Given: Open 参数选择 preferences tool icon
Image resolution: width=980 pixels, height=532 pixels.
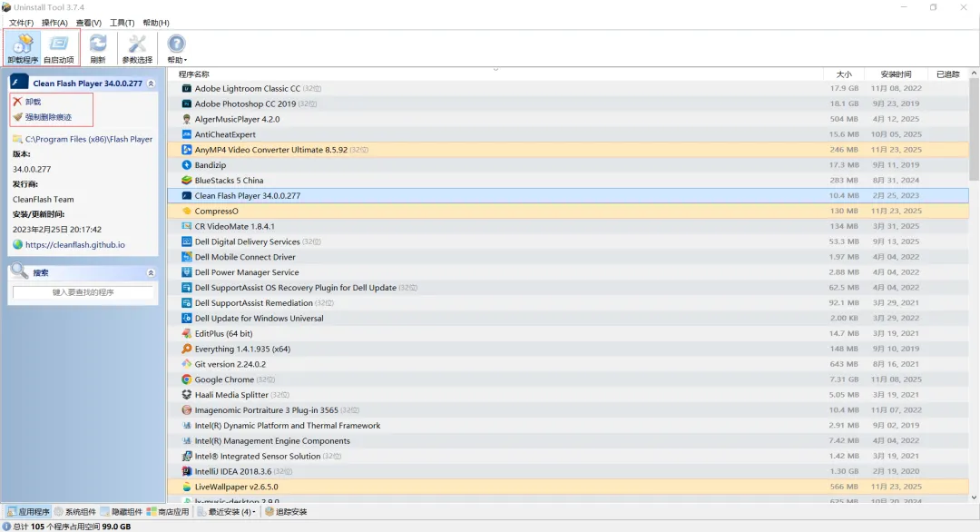Looking at the screenshot, I should tap(137, 48).
